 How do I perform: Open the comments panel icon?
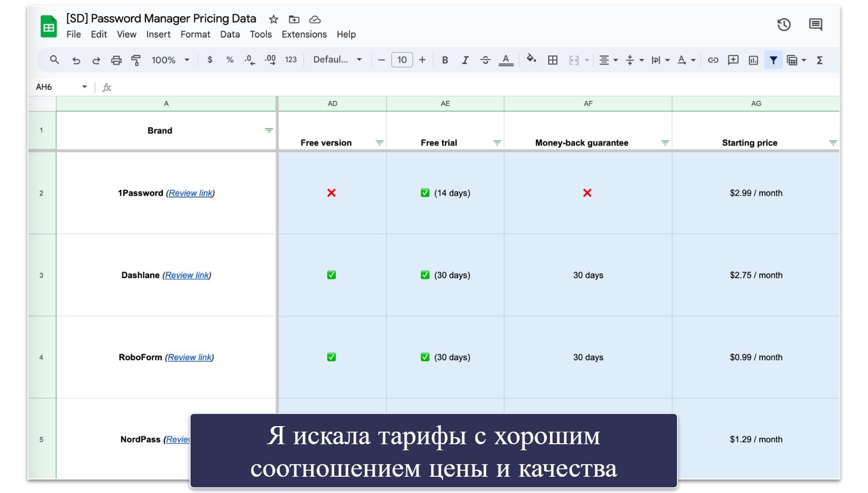pyautogui.click(x=815, y=25)
